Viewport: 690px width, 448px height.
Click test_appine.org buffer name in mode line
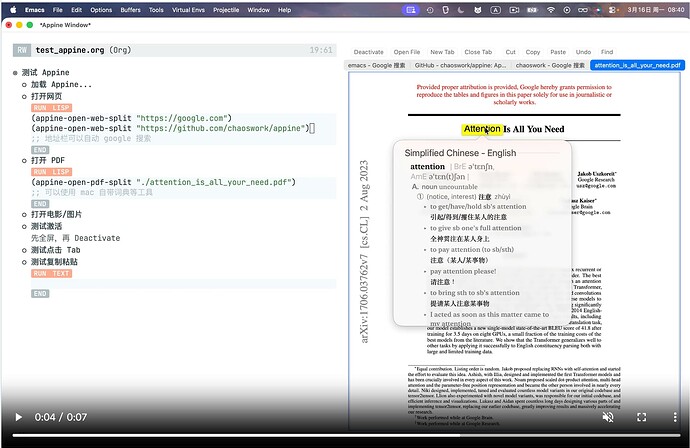(x=70, y=50)
